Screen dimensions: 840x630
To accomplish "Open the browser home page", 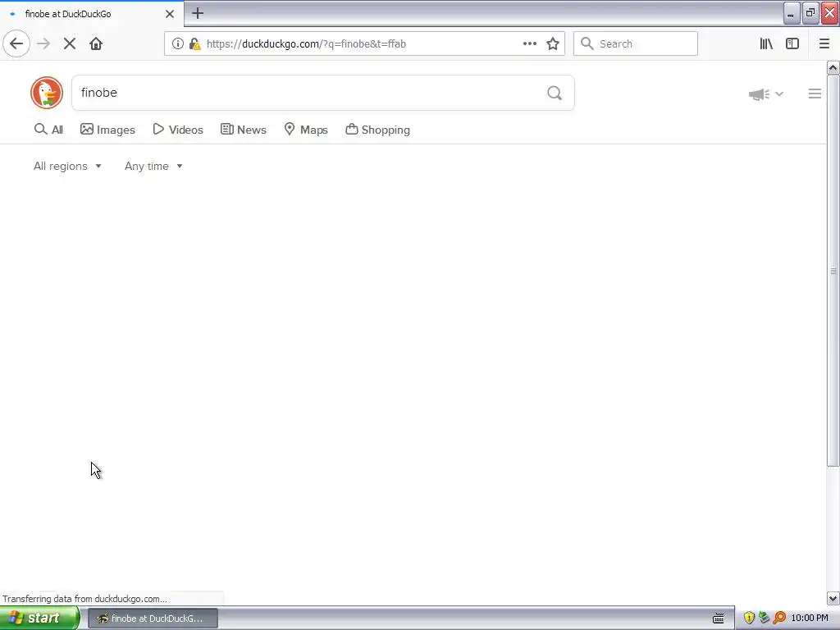I will [x=96, y=43].
